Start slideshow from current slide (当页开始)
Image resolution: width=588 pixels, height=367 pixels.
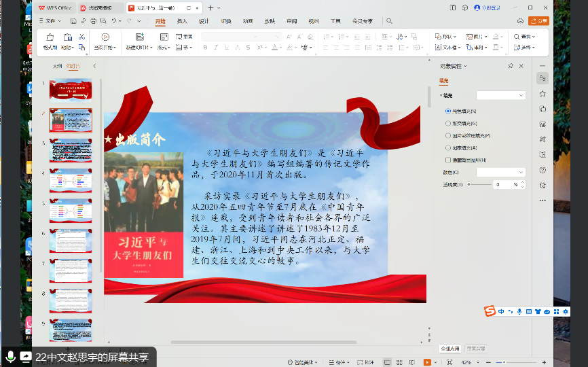click(x=105, y=37)
